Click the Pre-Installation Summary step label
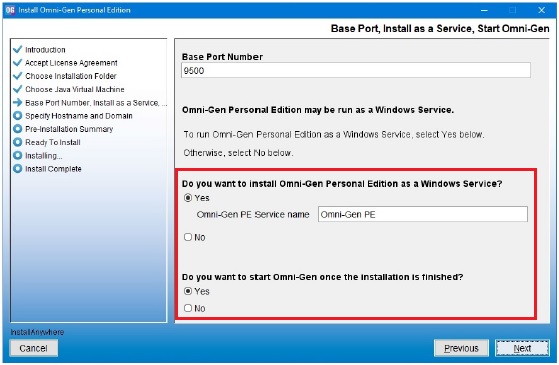This screenshot has height=365, width=559. point(69,129)
